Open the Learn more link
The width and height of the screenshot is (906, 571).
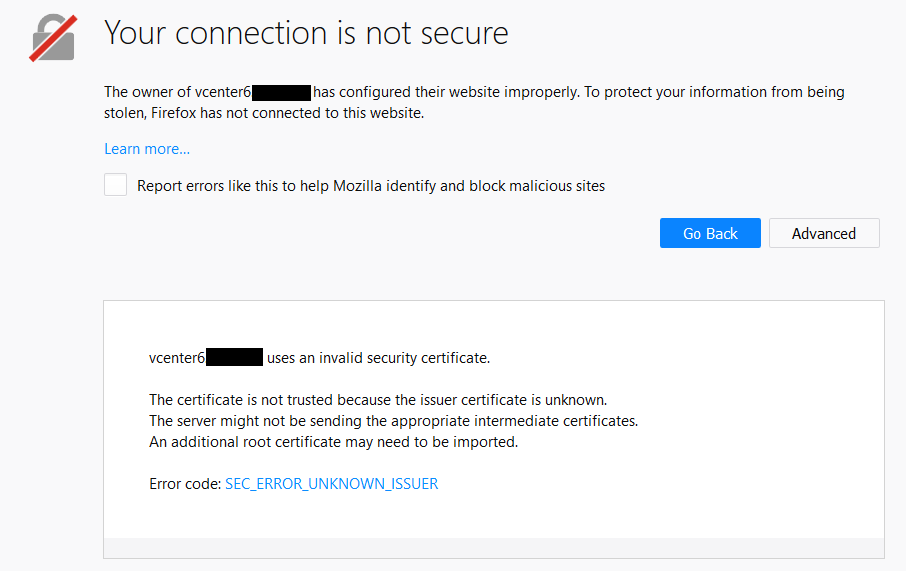pyautogui.click(x=147, y=149)
